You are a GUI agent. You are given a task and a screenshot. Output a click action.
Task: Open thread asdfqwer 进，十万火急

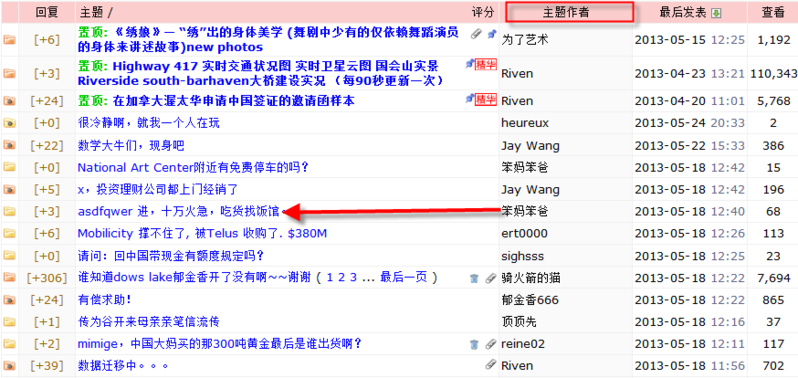tap(179, 211)
